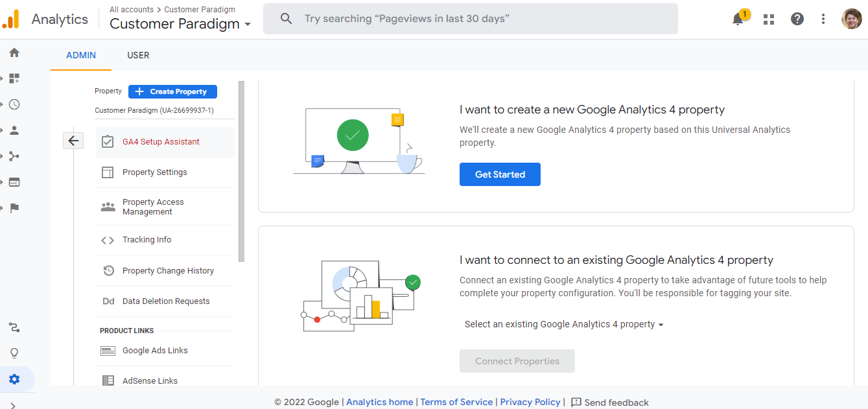
Task: Switch to the USER tab
Action: coord(138,55)
